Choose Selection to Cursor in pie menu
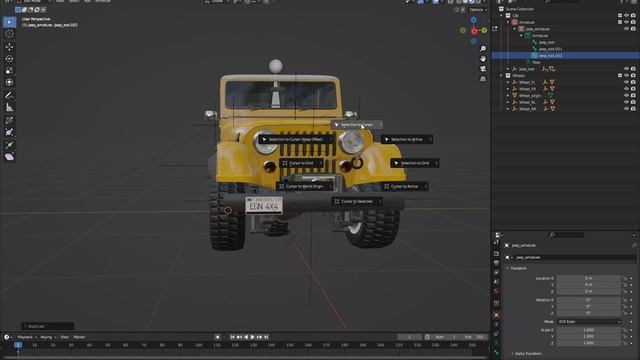Image resolution: width=640 pixels, height=360 pixels. [357, 124]
